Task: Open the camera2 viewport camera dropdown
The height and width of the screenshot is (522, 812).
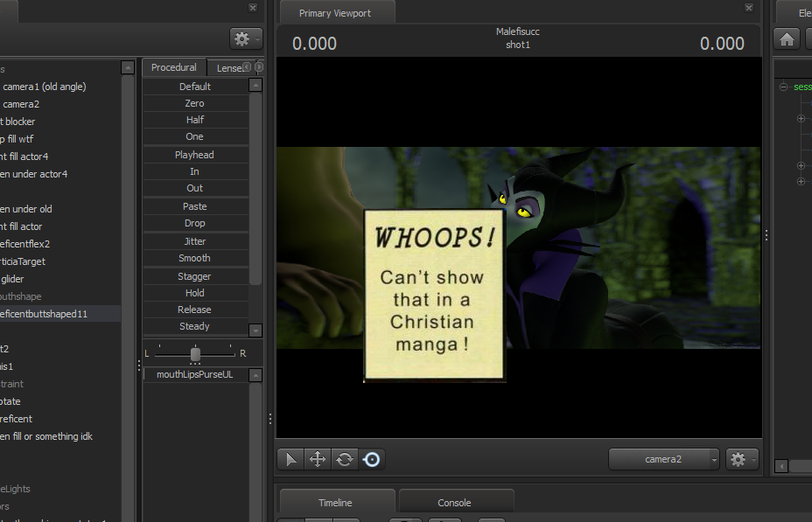Action: (664, 459)
